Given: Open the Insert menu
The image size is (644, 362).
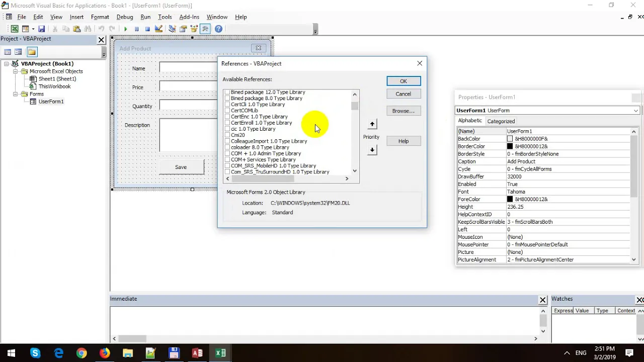Looking at the screenshot, I should pyautogui.click(x=76, y=17).
